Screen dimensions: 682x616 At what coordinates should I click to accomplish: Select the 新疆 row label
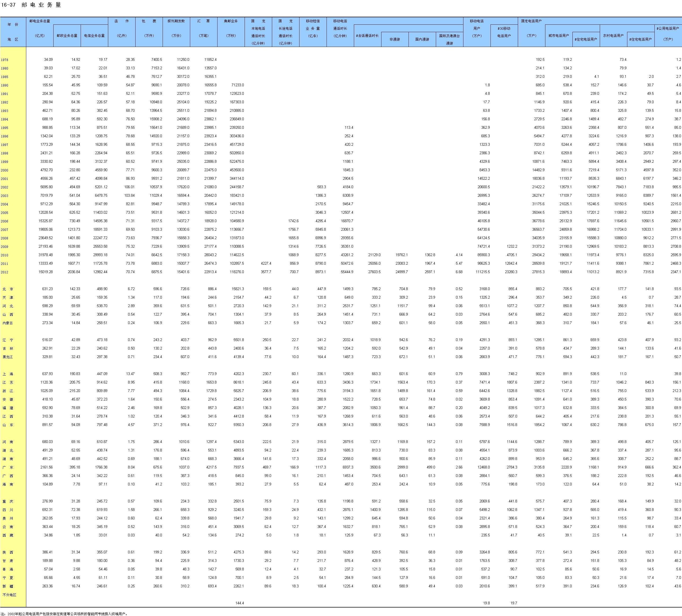coord(8,586)
